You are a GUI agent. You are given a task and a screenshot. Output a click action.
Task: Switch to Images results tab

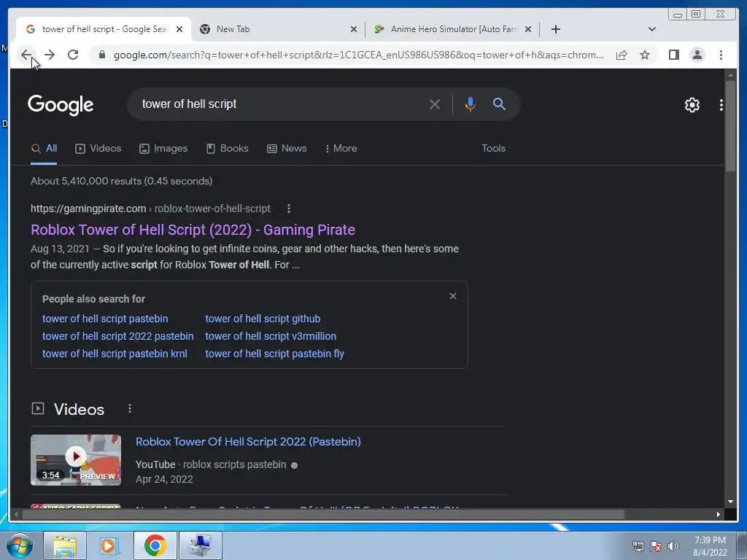pos(163,149)
